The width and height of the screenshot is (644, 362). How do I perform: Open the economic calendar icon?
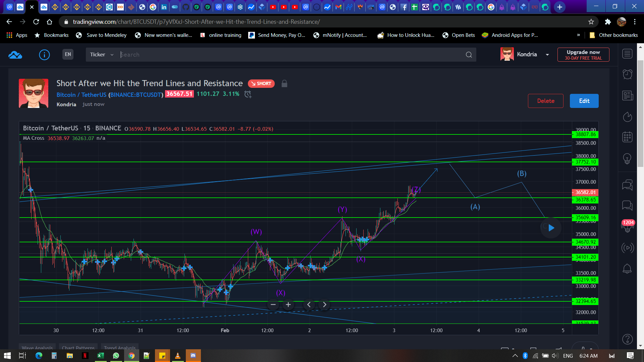click(627, 137)
